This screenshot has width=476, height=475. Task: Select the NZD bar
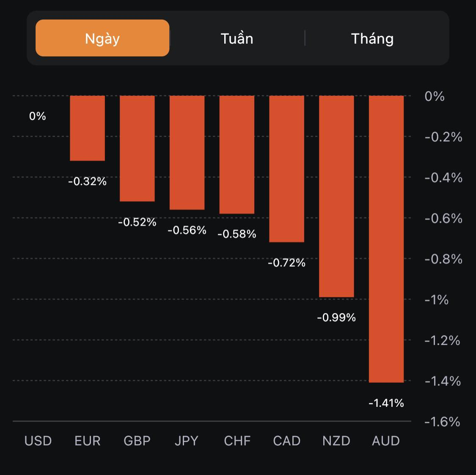tap(336, 196)
